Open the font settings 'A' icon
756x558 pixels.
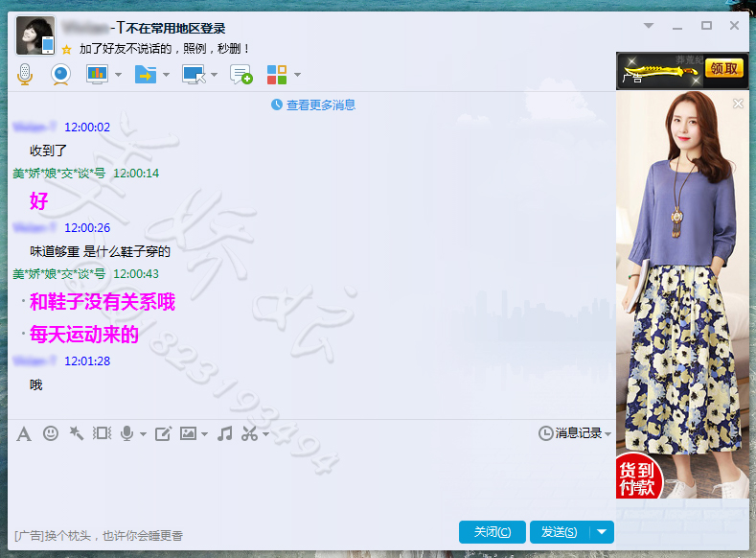pyautogui.click(x=24, y=433)
